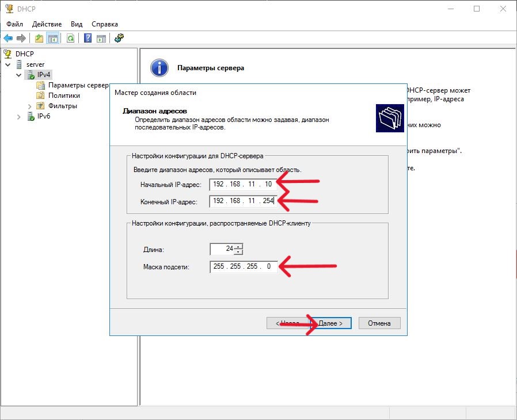This screenshot has height=420, width=517.
Task: Click the server options gears icon in toolbar
Action: tap(119, 39)
